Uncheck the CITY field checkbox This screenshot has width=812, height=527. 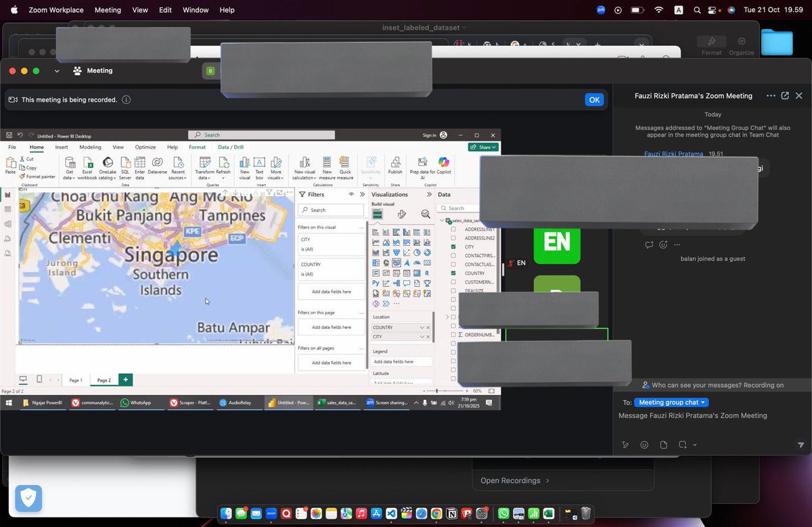pyautogui.click(x=453, y=248)
